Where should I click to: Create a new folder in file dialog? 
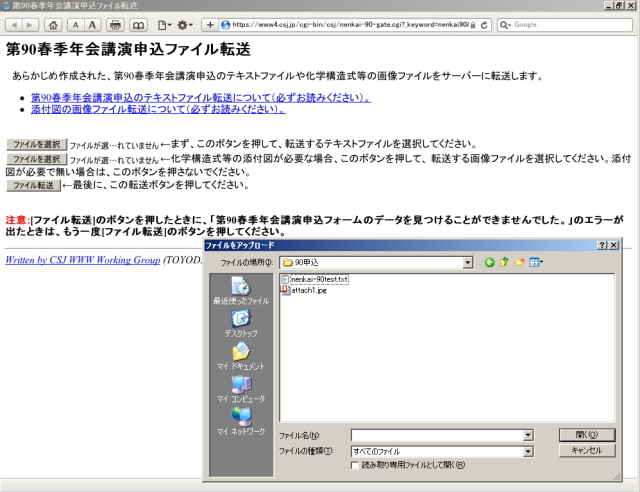520,262
